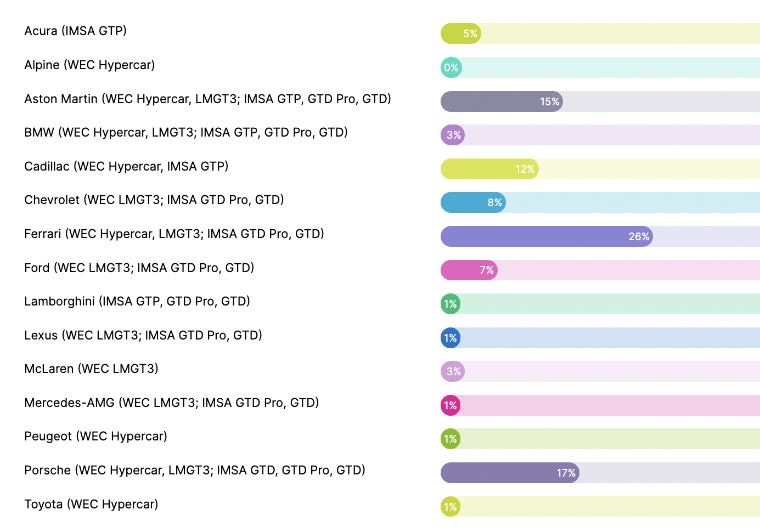Click the Acura (IMSA GTP) option label
This screenshot has width=760, height=532.
point(76,31)
